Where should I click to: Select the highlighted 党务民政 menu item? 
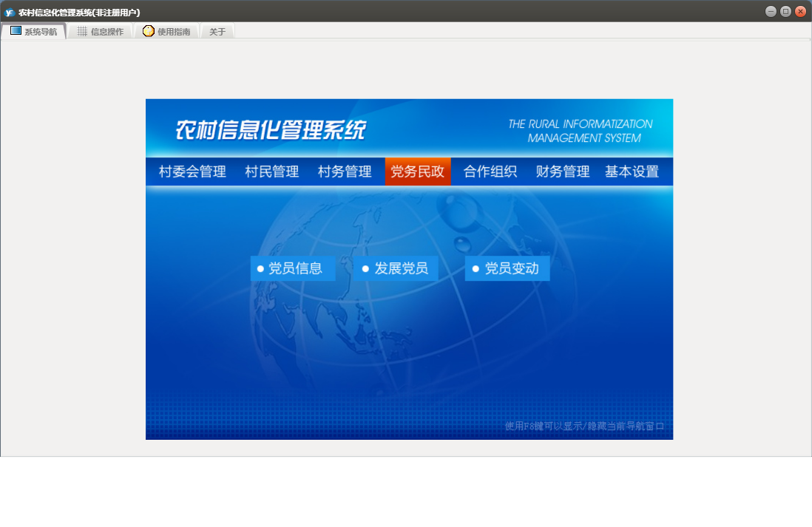pyautogui.click(x=418, y=171)
